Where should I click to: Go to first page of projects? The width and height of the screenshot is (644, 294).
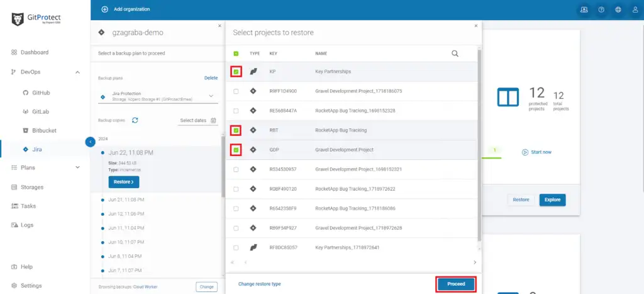pyautogui.click(x=233, y=263)
